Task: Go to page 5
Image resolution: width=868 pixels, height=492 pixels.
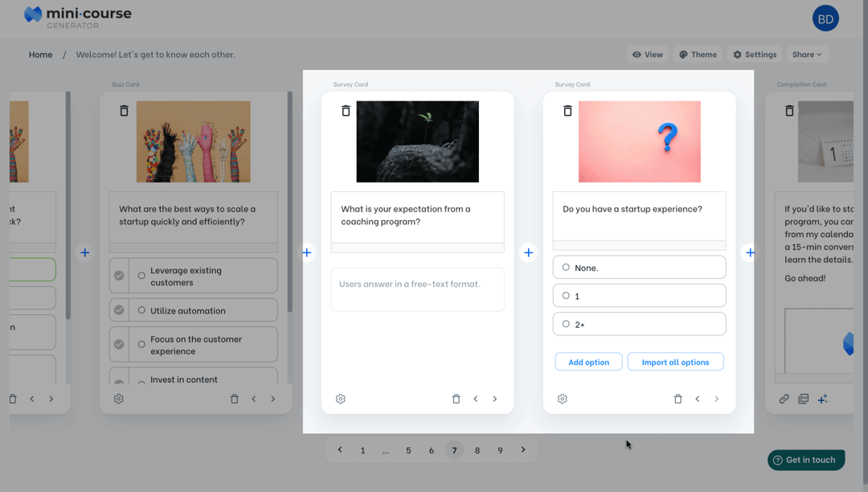Action: 408,450
